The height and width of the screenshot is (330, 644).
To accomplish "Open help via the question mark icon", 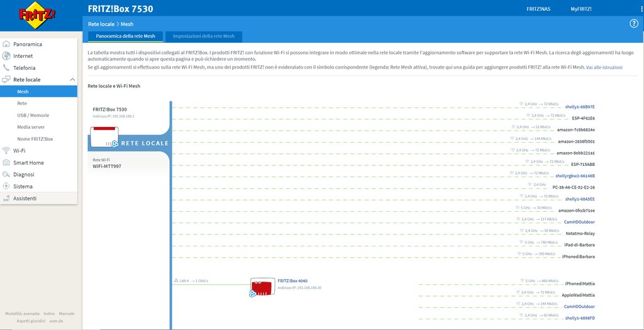I will tap(634, 24).
